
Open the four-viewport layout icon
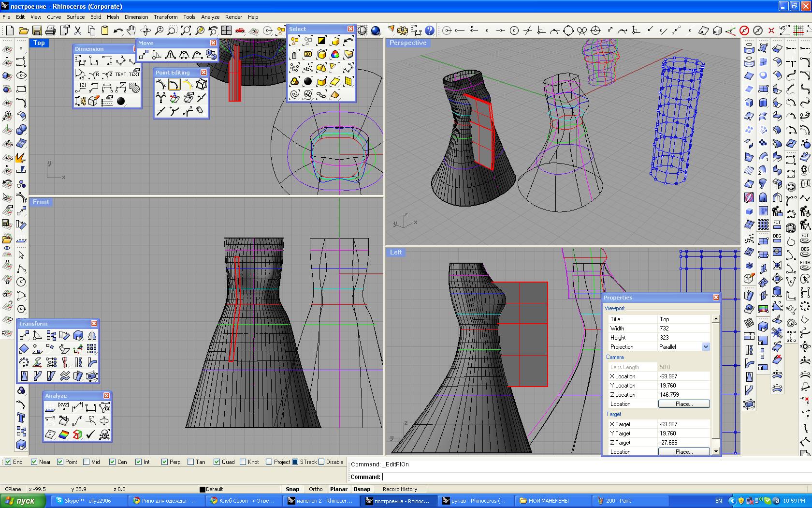226,30
